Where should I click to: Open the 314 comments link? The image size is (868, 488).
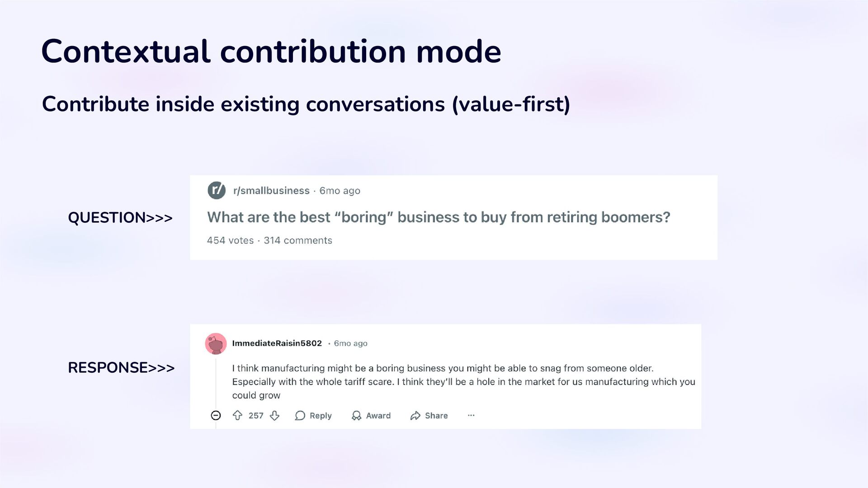(x=298, y=240)
